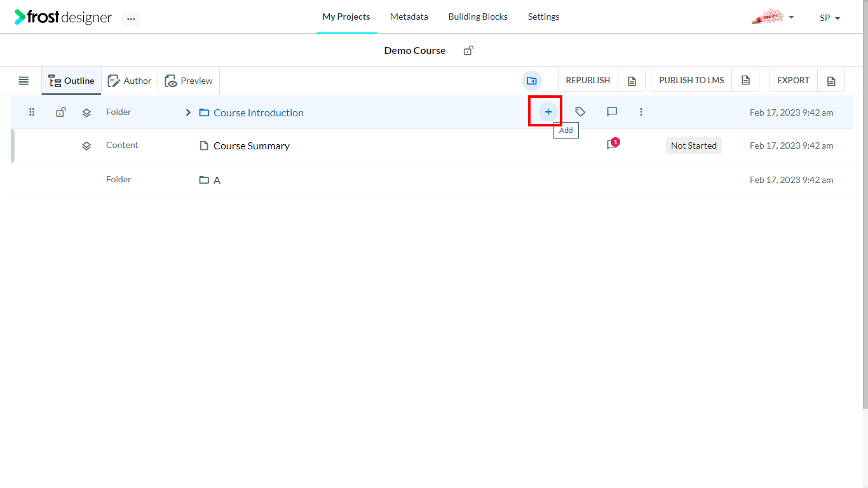Image resolution: width=868 pixels, height=488 pixels.
Task: Toggle the lock on Course Introduction row
Action: click(60, 112)
